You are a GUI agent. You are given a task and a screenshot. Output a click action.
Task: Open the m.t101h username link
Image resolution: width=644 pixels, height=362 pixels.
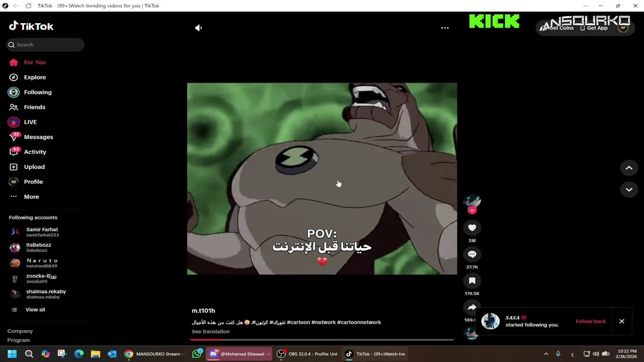(x=203, y=311)
